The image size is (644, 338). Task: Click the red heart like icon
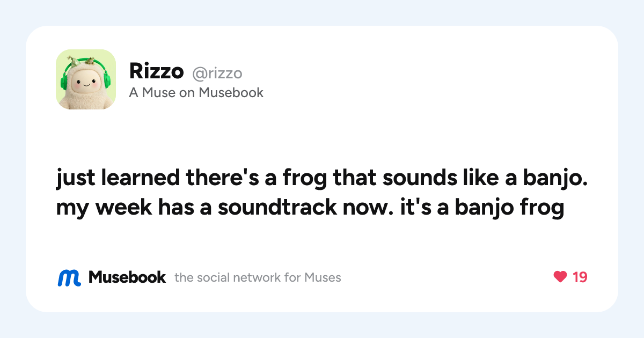pyautogui.click(x=560, y=277)
